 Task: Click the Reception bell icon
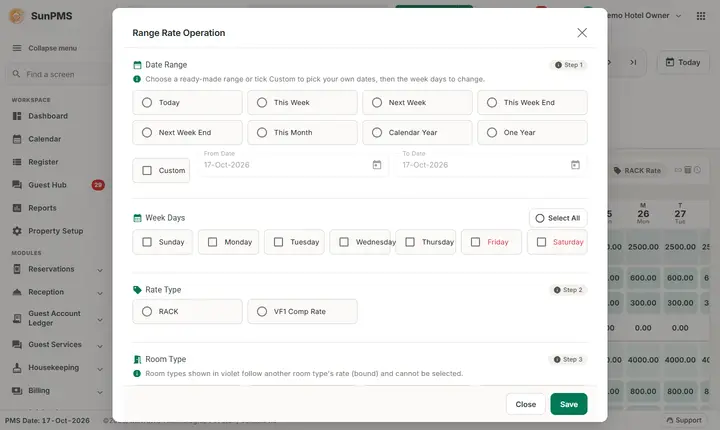[17, 292]
